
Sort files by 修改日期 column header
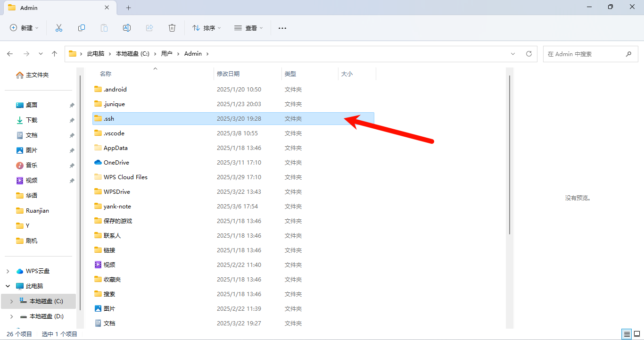coord(228,74)
